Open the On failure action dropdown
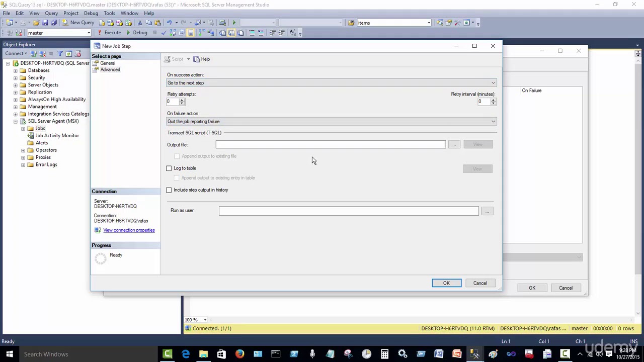Viewport: 644px width, 362px height. tap(332, 122)
